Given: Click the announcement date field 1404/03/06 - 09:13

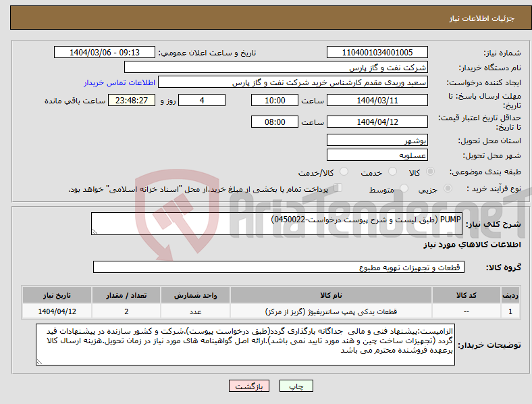Looking at the screenshot, I should coord(105,53).
